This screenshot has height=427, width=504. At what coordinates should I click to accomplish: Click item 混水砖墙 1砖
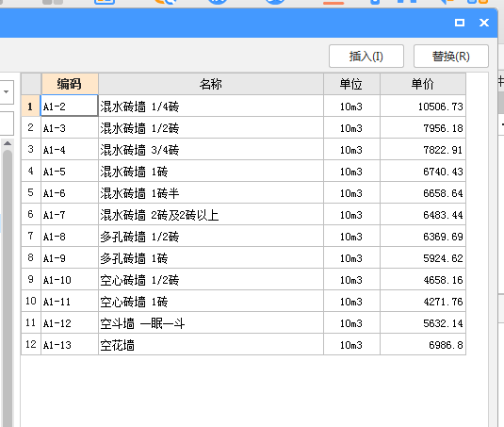tap(211, 171)
